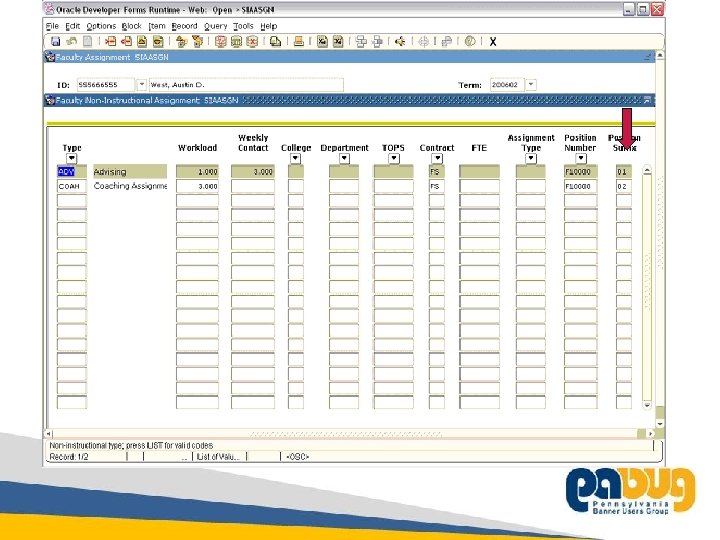Screen dimensions: 720x540
Task: Click the ADV type field
Action: click(72, 172)
